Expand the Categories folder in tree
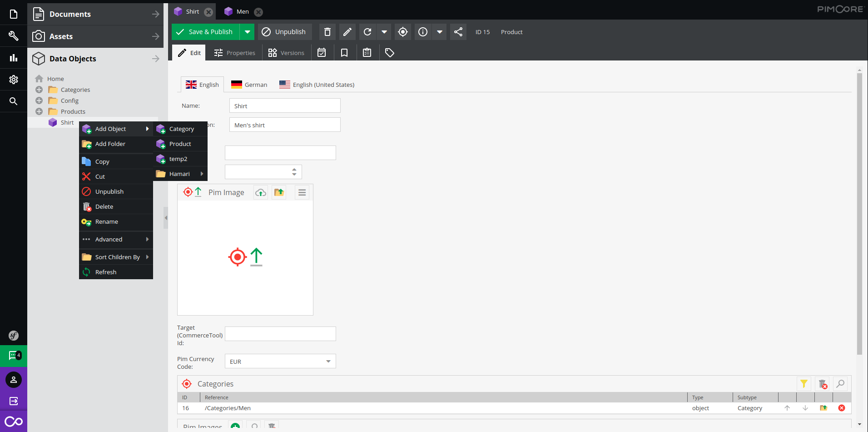The image size is (868, 432). 39,90
